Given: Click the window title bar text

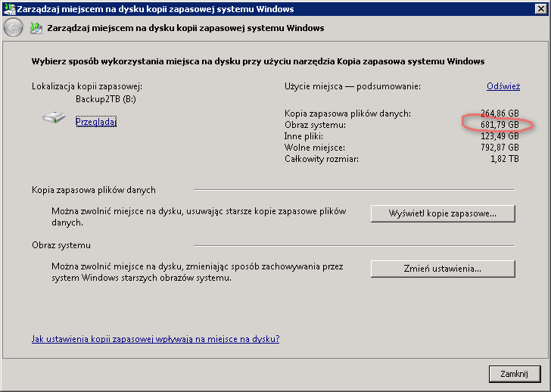Looking at the screenshot, I should pyautogui.click(x=155, y=9).
